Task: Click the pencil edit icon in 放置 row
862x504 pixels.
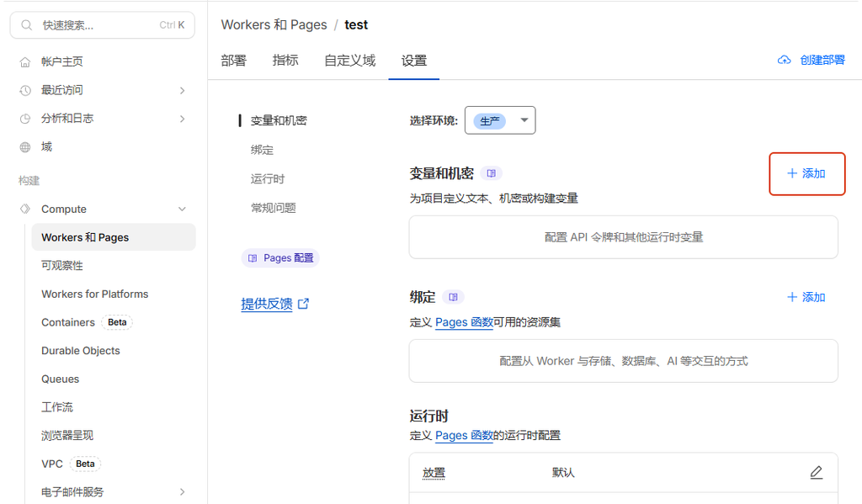Action: 817,473
